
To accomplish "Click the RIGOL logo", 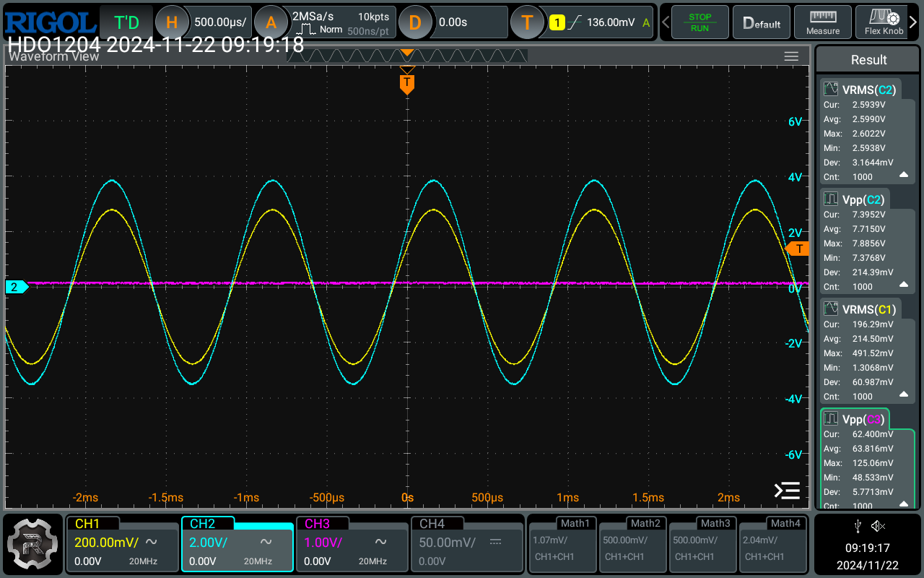I will click(x=49, y=22).
